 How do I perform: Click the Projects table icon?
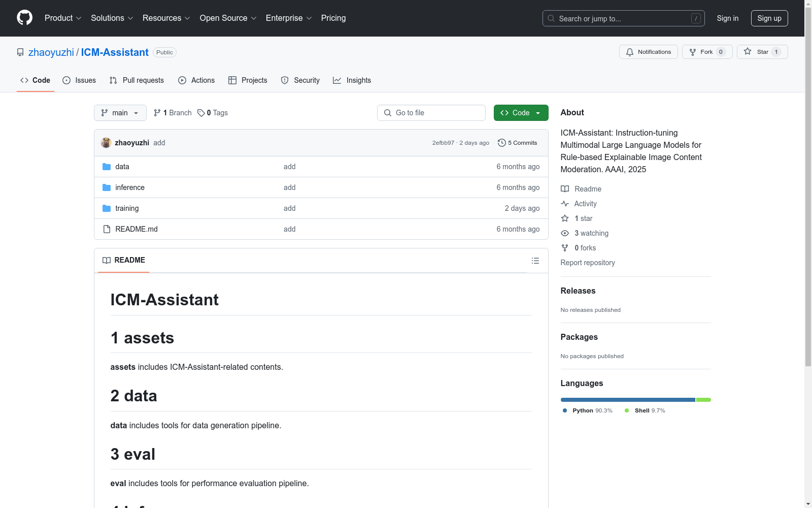[232, 80]
